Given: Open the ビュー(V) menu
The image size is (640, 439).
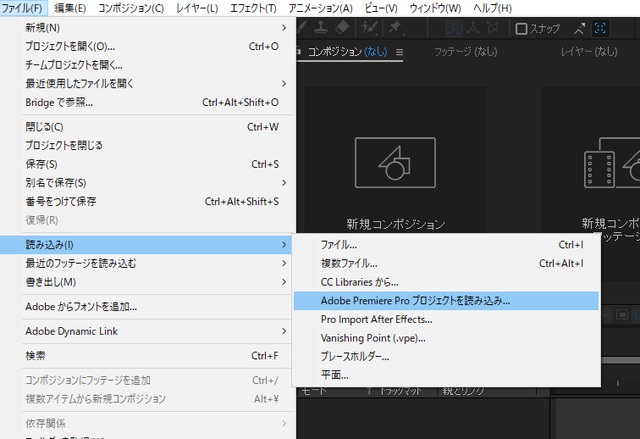Looking at the screenshot, I should click(x=381, y=8).
